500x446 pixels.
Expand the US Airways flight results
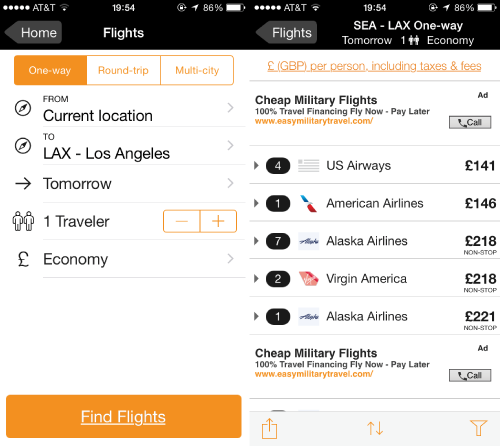[x=375, y=166]
